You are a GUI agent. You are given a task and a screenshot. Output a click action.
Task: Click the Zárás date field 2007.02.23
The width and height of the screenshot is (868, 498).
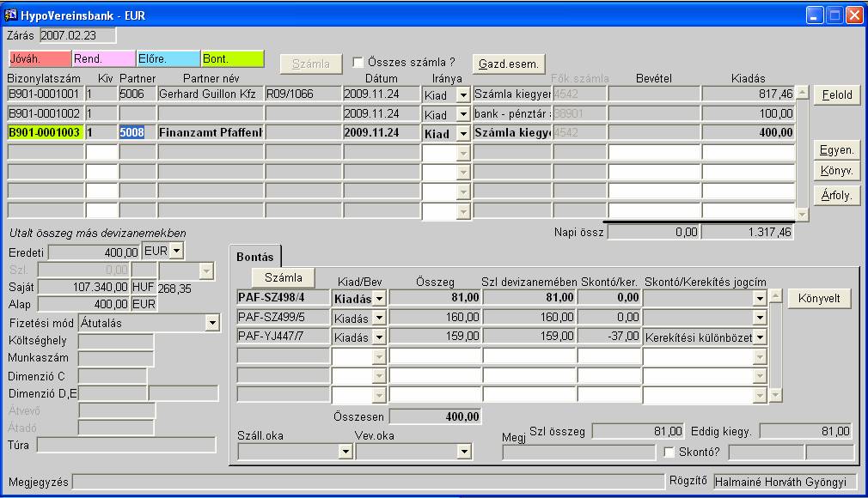point(77,35)
